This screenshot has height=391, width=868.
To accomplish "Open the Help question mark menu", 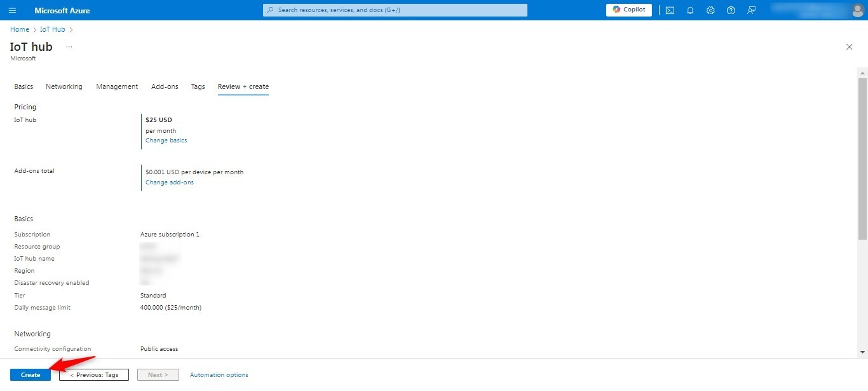I will pyautogui.click(x=731, y=10).
